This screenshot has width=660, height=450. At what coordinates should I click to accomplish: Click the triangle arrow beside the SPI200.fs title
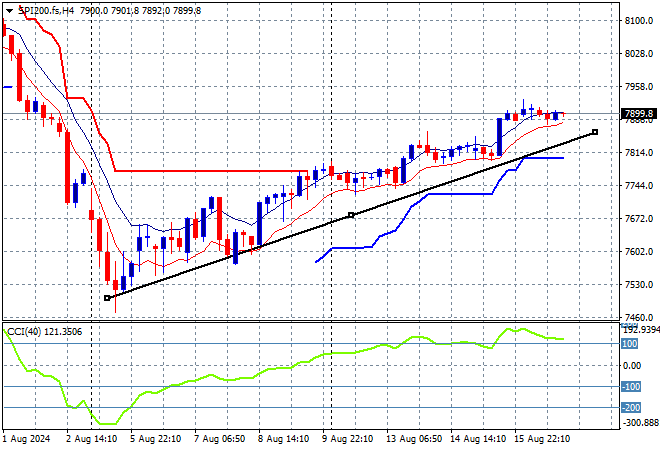click(9, 11)
